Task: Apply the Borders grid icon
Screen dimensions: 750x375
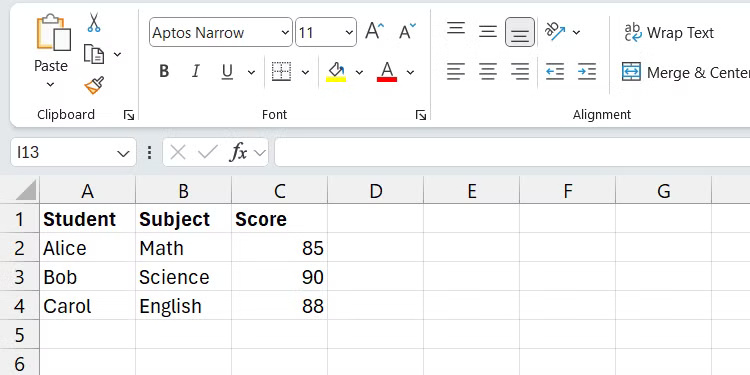Action: coord(281,72)
